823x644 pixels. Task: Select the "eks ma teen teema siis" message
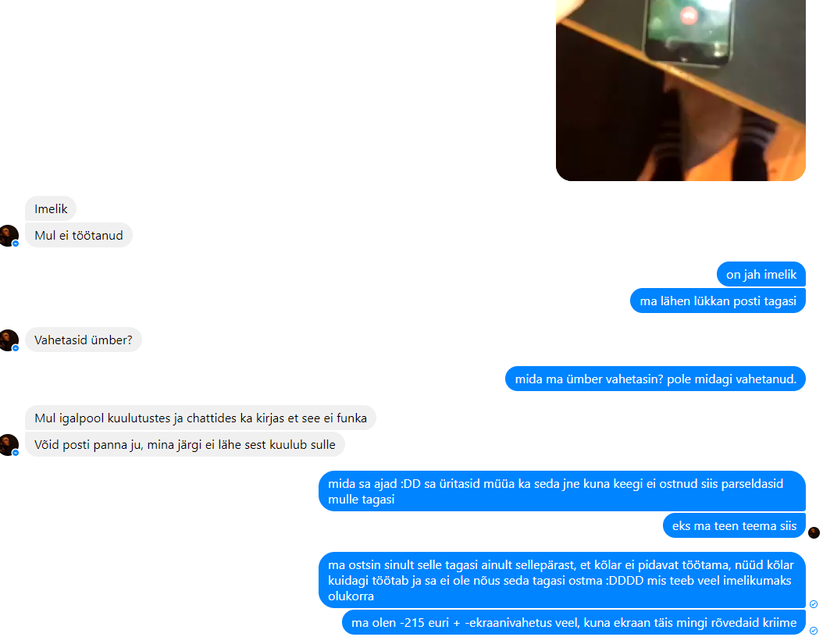point(734,525)
